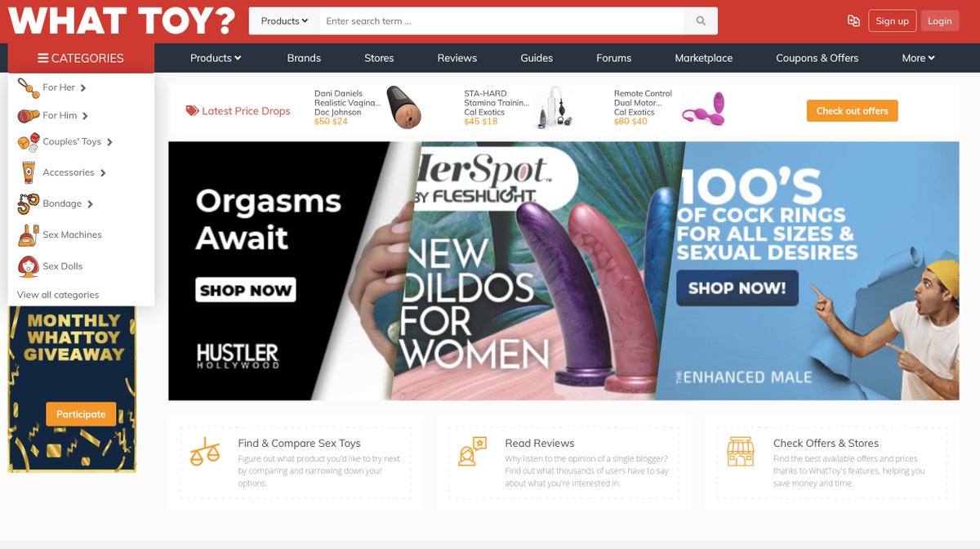Click the Sign up button

(x=892, y=21)
